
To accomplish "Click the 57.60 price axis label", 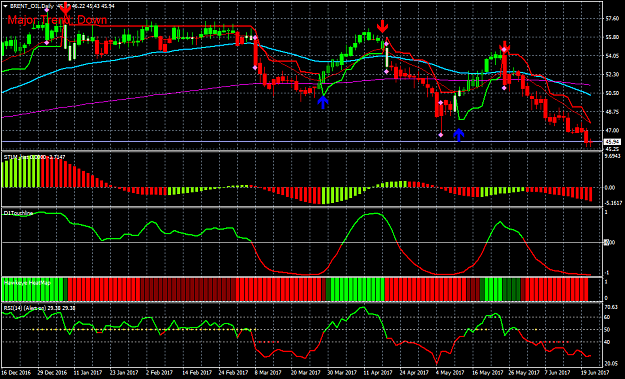I will click(x=612, y=19).
